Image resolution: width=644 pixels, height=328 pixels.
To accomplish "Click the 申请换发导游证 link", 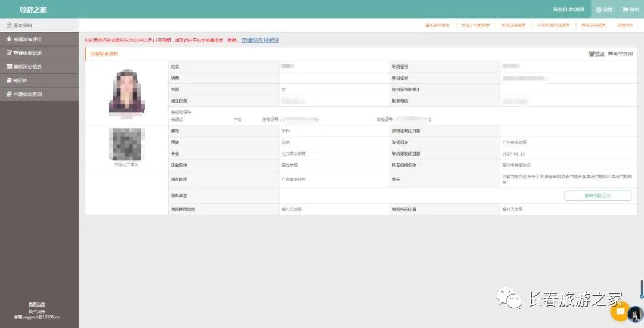I will (x=261, y=40).
